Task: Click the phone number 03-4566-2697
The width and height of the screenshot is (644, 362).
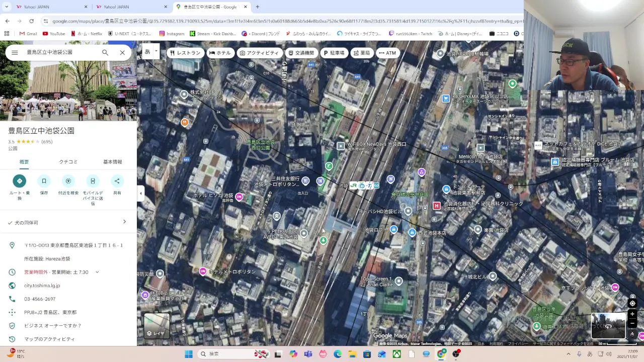Action: pos(40,299)
